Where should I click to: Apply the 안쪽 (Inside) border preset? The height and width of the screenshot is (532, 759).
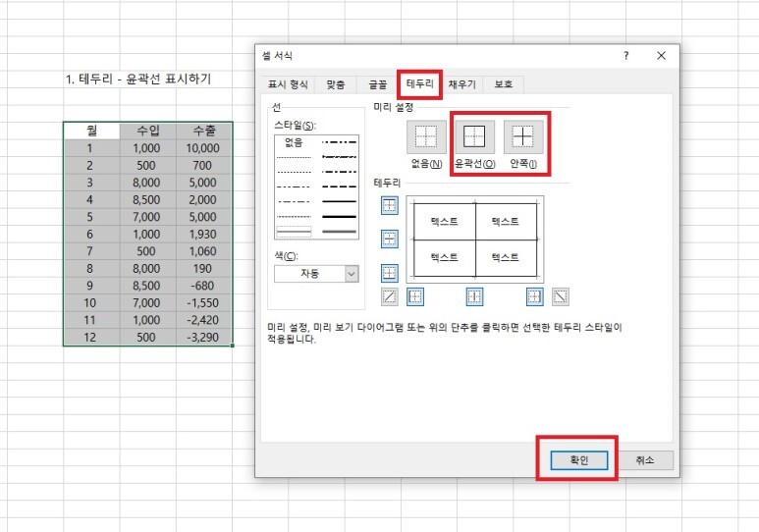coord(523,137)
